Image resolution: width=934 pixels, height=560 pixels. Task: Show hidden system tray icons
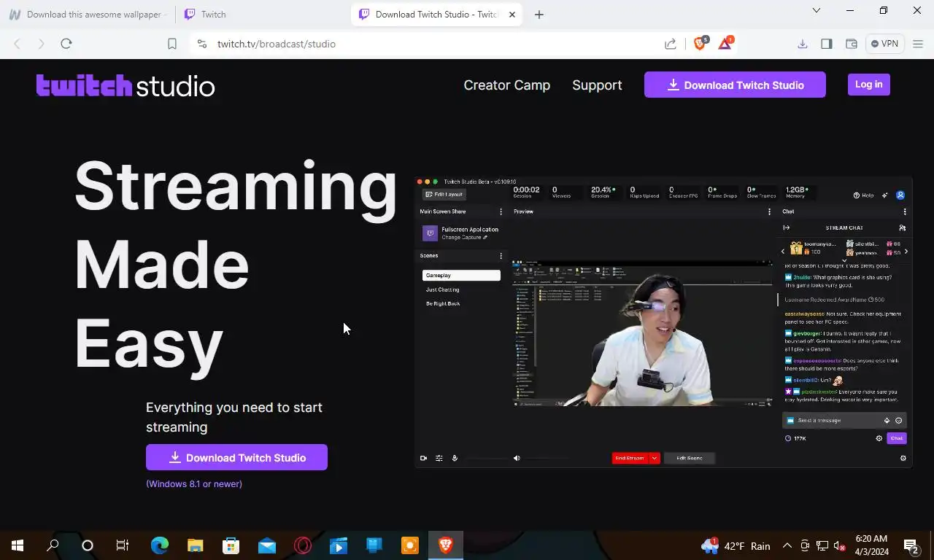[x=787, y=545]
